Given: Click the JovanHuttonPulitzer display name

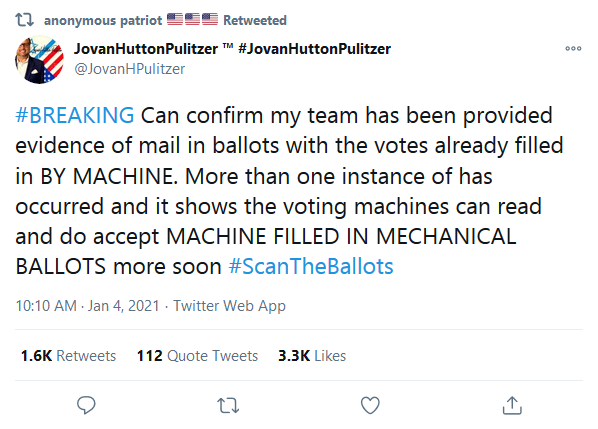Looking at the screenshot, I should pos(146,49).
